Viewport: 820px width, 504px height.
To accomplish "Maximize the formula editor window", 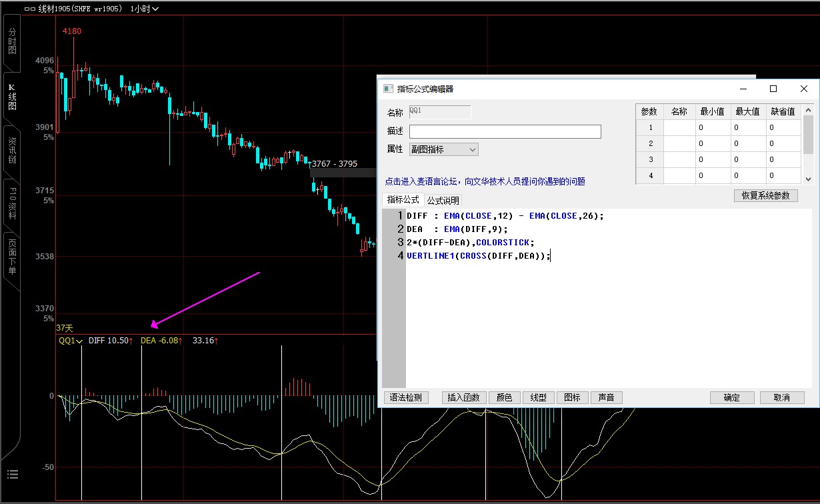I will coord(773,89).
